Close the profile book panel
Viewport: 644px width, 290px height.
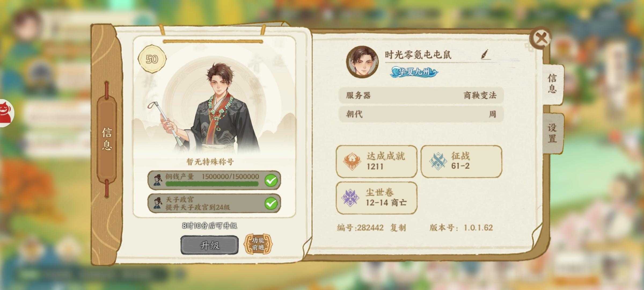pyautogui.click(x=541, y=38)
